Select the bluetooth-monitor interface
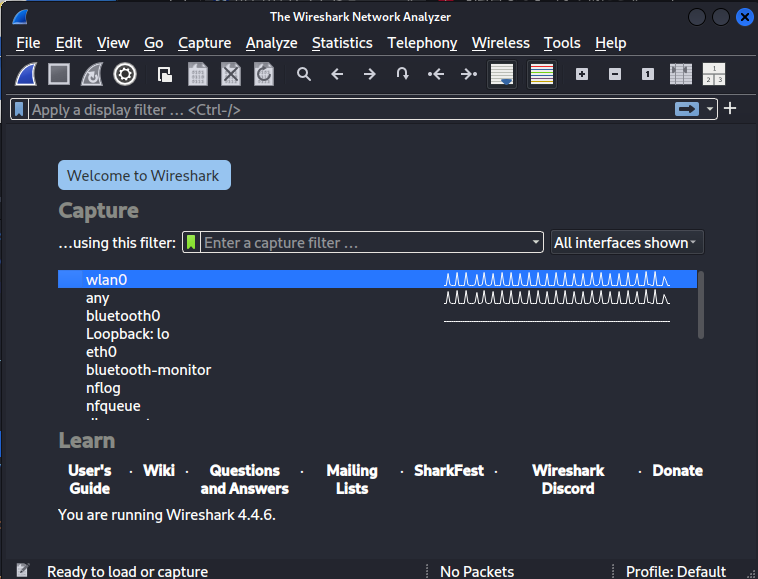 coord(377,370)
